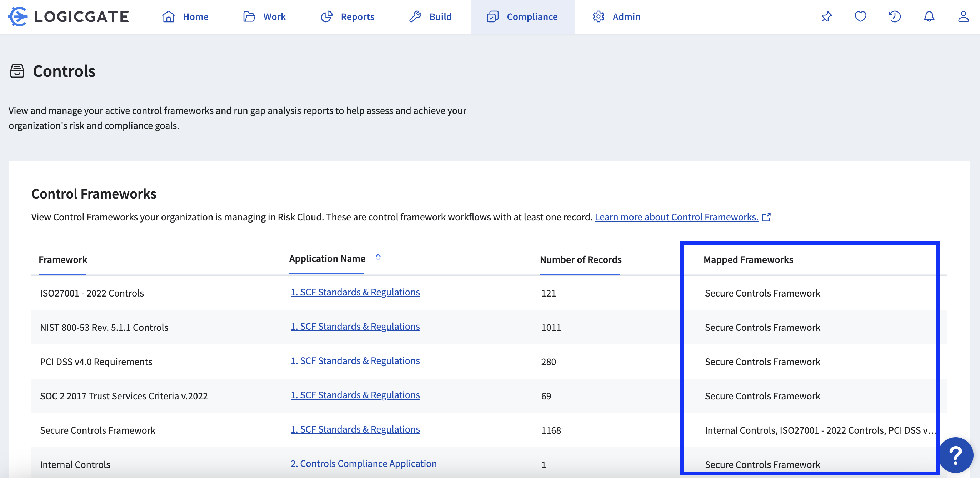Sort by Number of Records column header
This screenshot has width=980, height=478.
coord(581,260)
